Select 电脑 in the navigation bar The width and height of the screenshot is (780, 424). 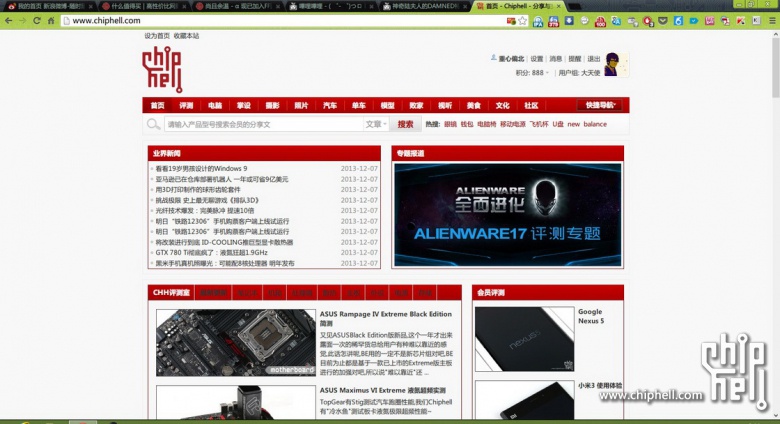coord(215,106)
